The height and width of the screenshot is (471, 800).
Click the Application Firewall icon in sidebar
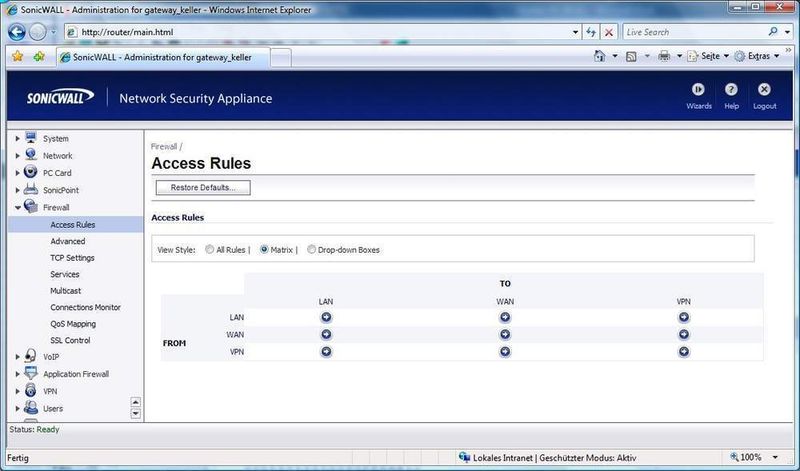pos(31,373)
